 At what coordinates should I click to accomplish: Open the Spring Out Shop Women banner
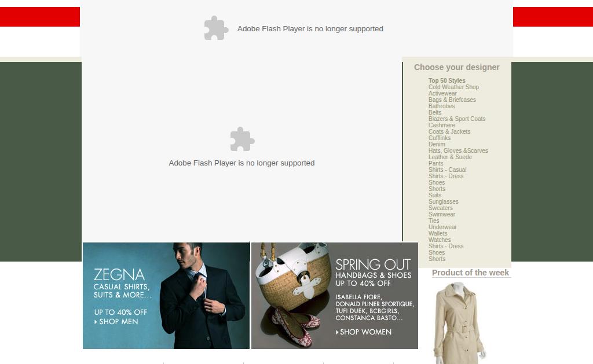(x=335, y=296)
